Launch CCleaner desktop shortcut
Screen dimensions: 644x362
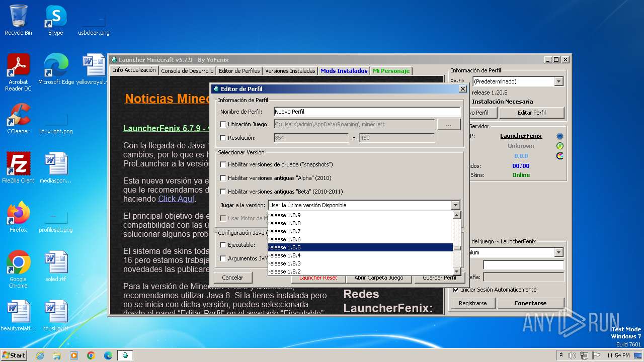(x=18, y=119)
